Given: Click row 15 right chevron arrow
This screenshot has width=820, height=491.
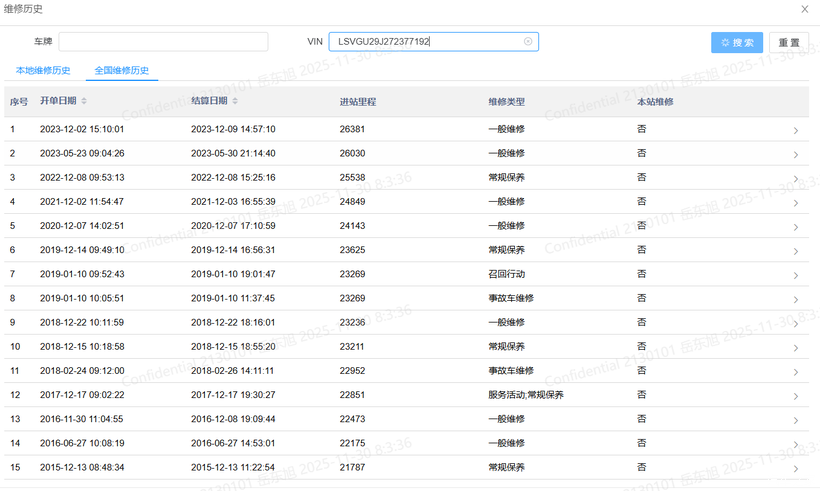Looking at the screenshot, I should pyautogui.click(x=795, y=468).
